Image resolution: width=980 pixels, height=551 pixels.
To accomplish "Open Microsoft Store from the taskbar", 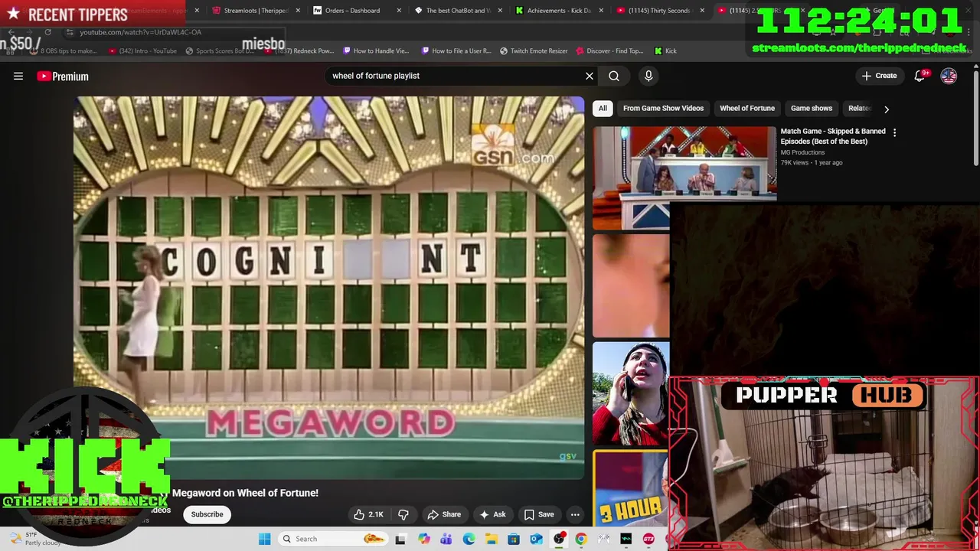I will [514, 539].
